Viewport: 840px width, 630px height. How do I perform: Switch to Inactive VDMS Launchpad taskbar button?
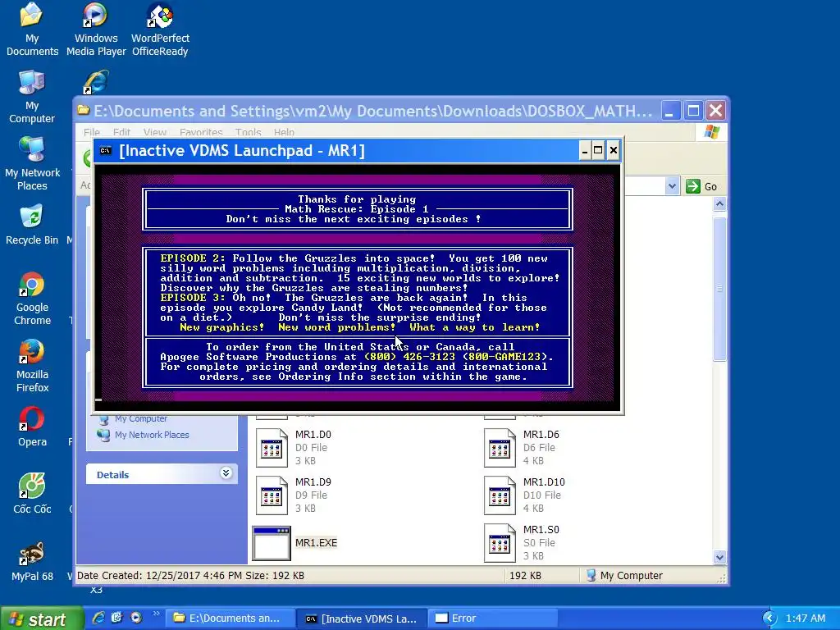(x=362, y=619)
